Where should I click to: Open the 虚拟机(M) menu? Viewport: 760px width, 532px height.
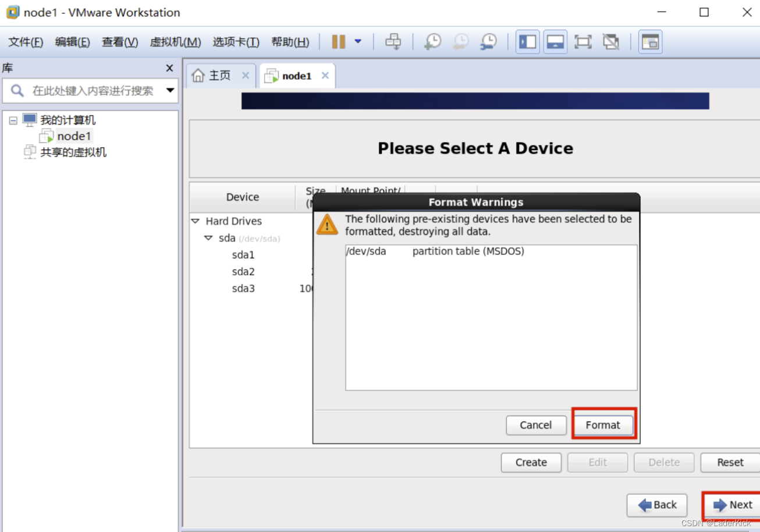coord(175,42)
